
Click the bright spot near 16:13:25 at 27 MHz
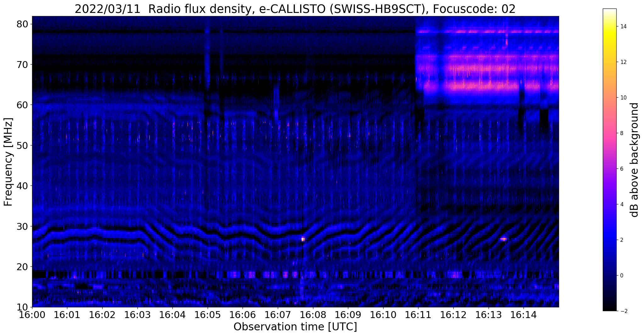click(503, 239)
